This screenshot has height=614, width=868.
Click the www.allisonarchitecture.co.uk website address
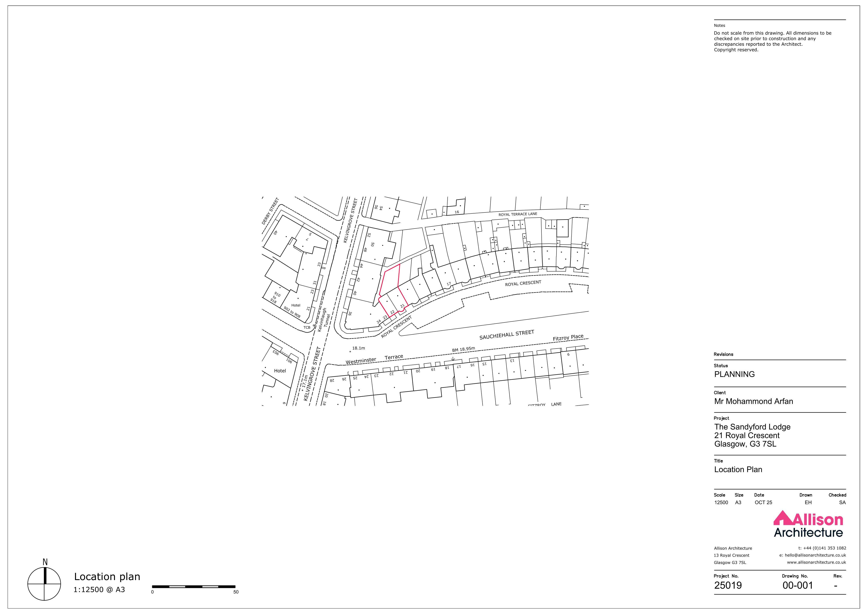click(x=816, y=562)
